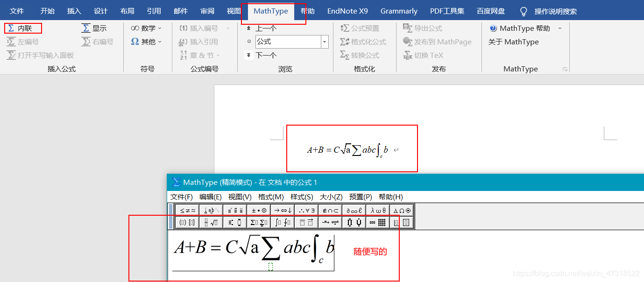Screen dimensions: 644x282
Task: Click the 公式预置 button
Action: (360, 28)
